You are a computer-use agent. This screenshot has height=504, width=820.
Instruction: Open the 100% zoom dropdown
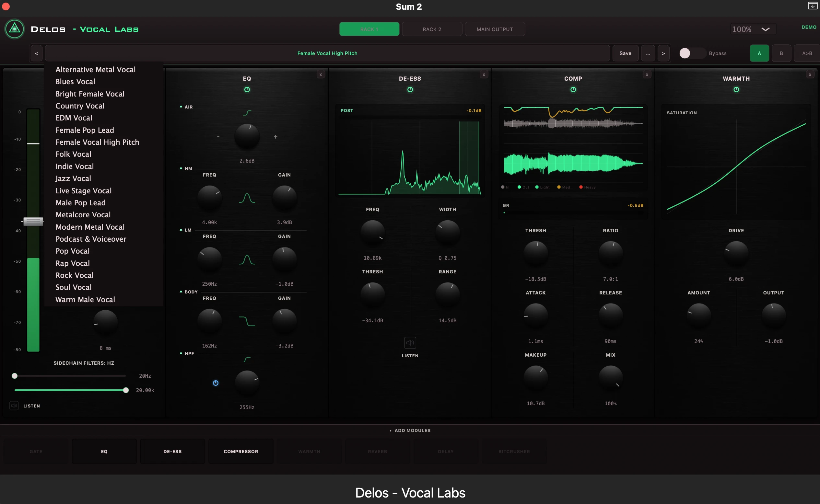[753, 29]
